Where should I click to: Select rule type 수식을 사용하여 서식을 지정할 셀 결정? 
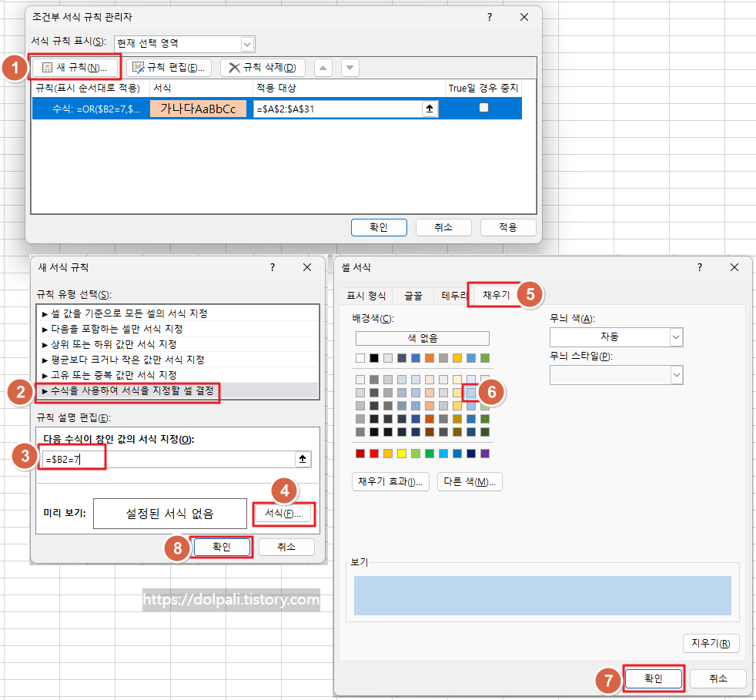pyautogui.click(x=177, y=390)
